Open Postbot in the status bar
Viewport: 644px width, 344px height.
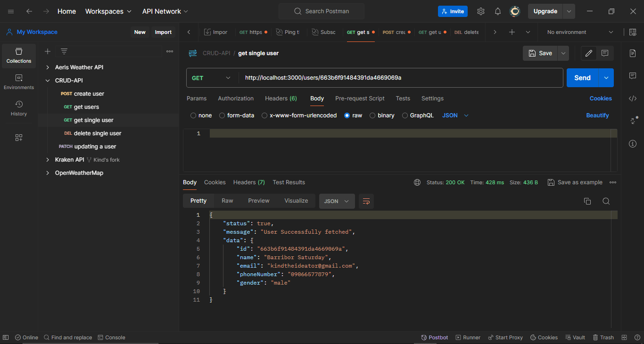434,337
